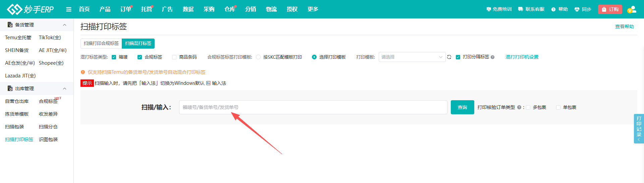Click the 出库管理 section icon

pos(10,88)
